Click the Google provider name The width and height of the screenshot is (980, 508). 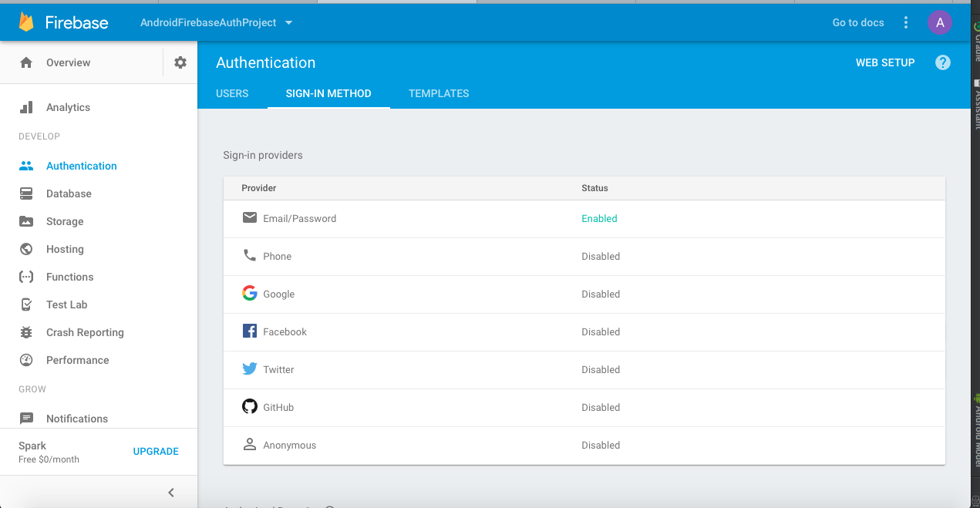tap(278, 294)
